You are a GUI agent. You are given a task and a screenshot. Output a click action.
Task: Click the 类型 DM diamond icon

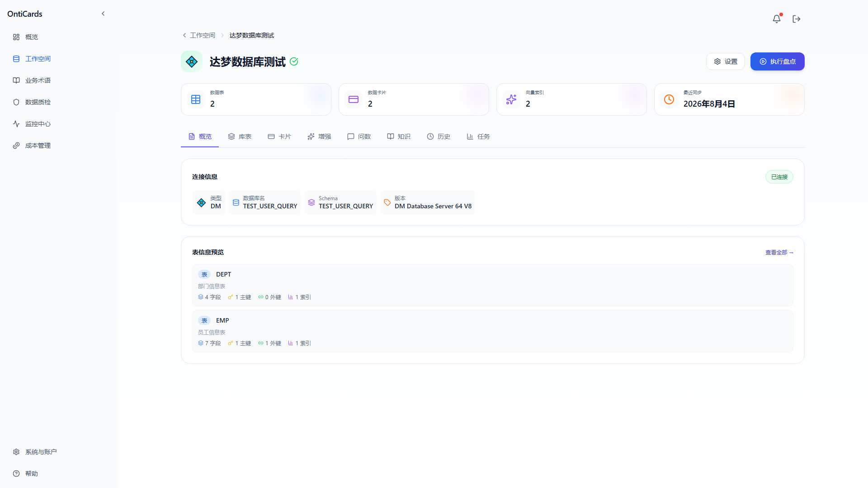[202, 203]
